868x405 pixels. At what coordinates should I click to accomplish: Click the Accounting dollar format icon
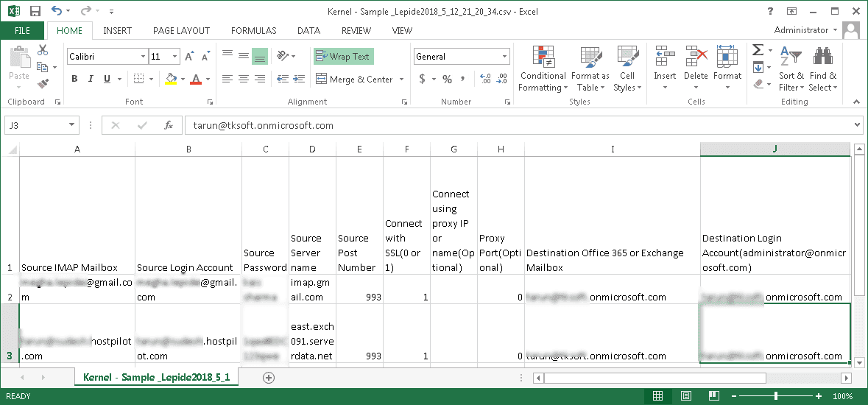422,80
